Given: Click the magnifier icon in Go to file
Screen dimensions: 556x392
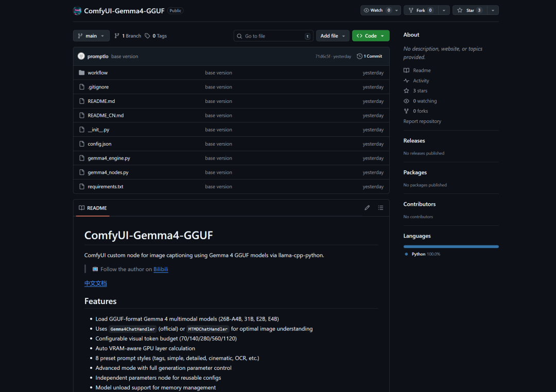Looking at the screenshot, I should pyautogui.click(x=240, y=36).
